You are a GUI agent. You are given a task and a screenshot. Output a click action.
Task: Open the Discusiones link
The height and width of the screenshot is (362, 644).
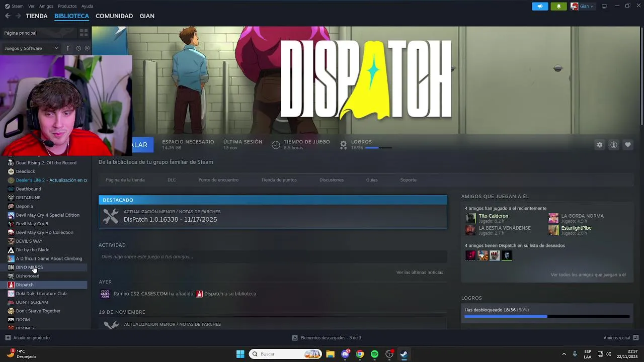(x=332, y=180)
